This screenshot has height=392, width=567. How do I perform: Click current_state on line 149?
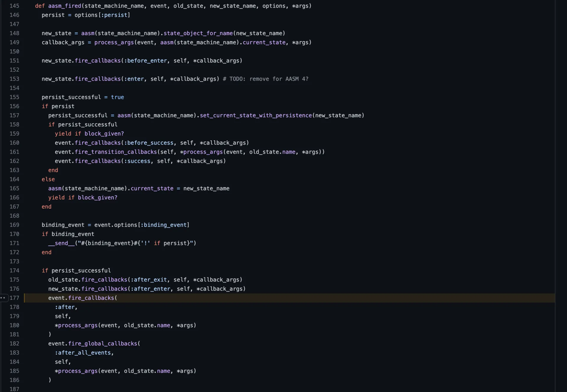(264, 43)
